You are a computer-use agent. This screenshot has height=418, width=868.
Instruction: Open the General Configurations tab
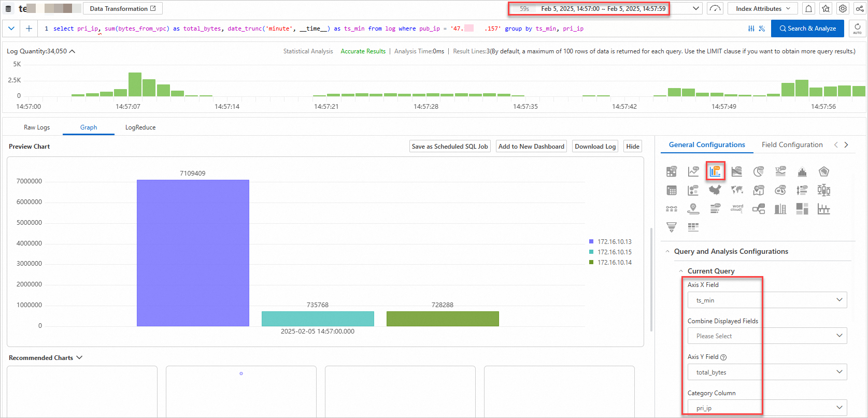pyautogui.click(x=707, y=145)
